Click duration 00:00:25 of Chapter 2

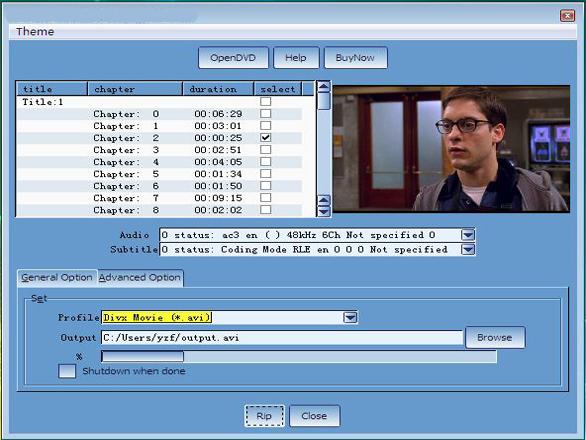(x=218, y=138)
